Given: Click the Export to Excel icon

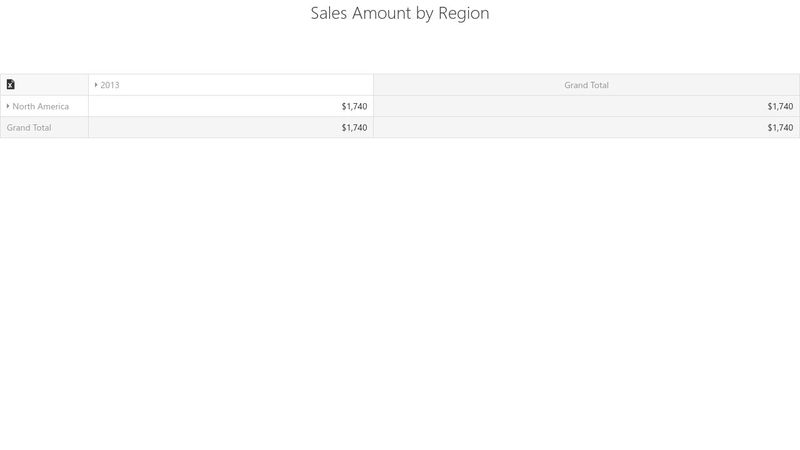Looking at the screenshot, I should pos(10,85).
